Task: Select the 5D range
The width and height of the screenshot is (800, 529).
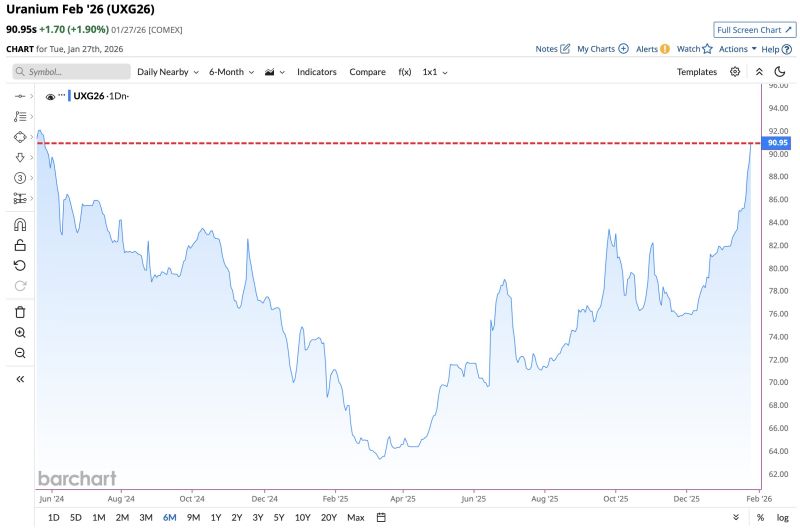Action: click(x=76, y=517)
